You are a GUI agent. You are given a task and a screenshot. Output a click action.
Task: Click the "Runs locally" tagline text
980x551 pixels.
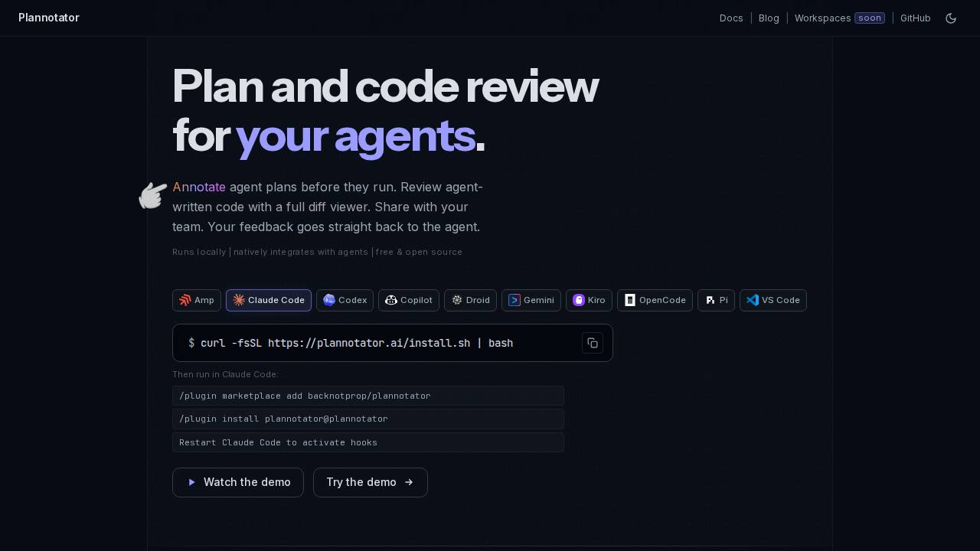pos(199,252)
